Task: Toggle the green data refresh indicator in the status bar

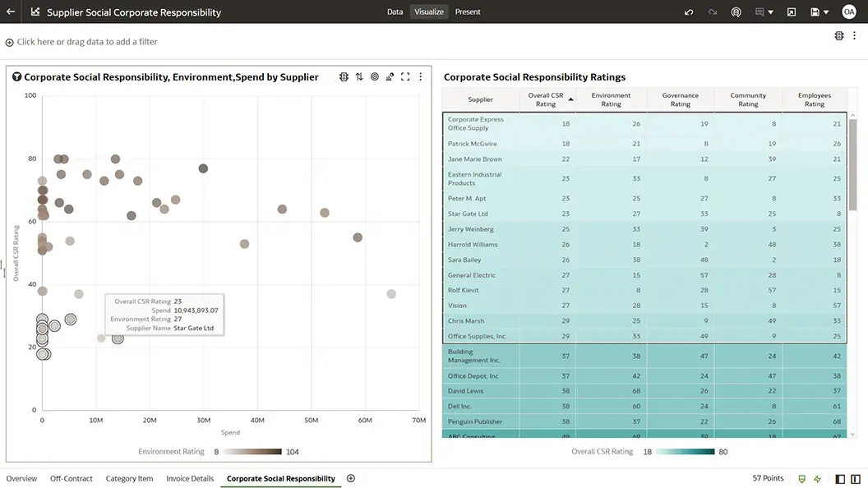Action: [801, 478]
